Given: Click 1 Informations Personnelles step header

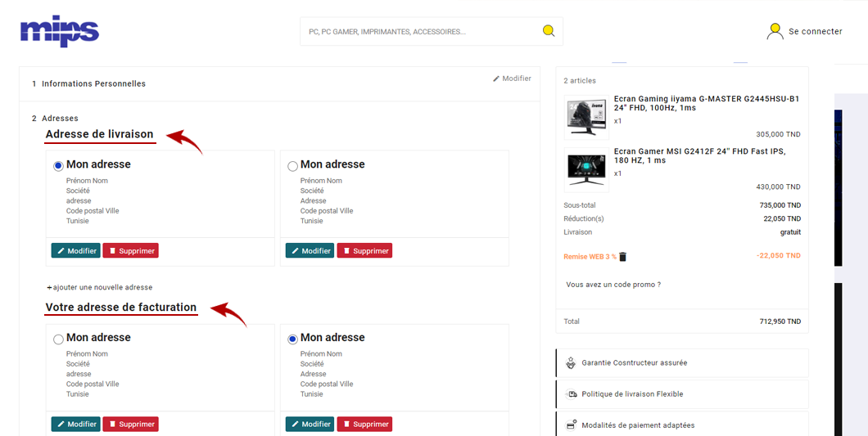Looking at the screenshot, I should [89, 83].
